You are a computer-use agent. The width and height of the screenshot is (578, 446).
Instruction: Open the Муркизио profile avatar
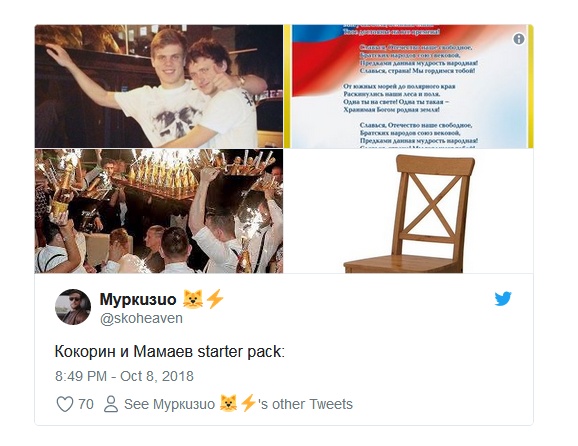tap(73, 307)
